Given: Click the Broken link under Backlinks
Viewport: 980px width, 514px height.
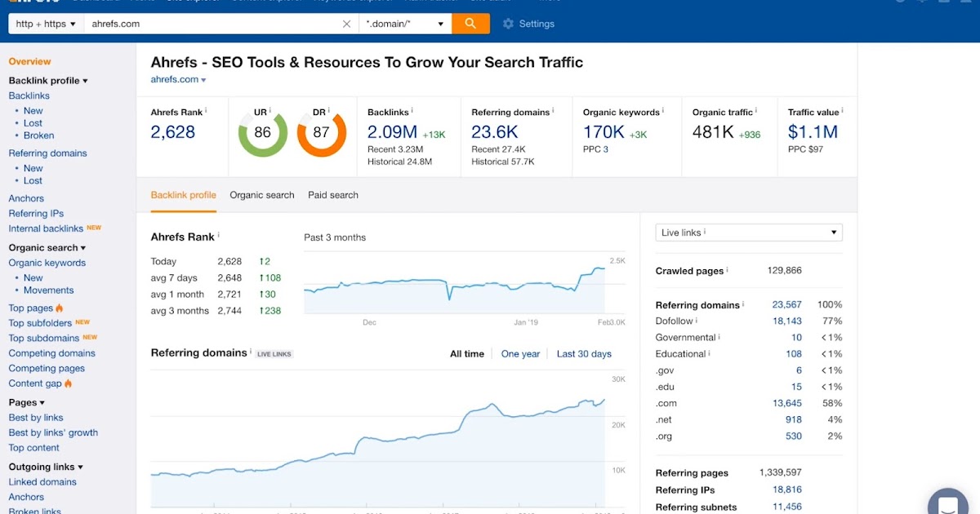Looking at the screenshot, I should pyautogui.click(x=38, y=135).
